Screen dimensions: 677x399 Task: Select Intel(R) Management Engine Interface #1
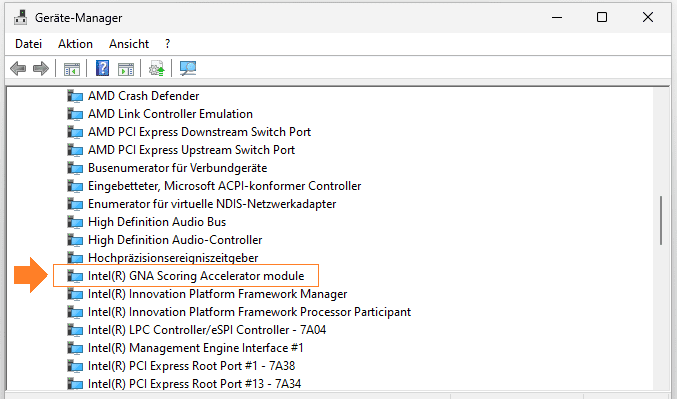pyautogui.click(x=196, y=348)
